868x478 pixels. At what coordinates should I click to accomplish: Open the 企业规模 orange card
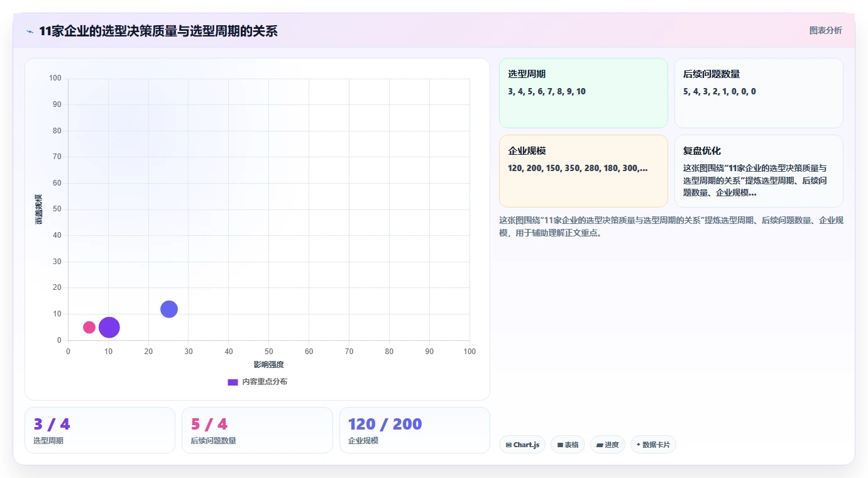click(583, 171)
